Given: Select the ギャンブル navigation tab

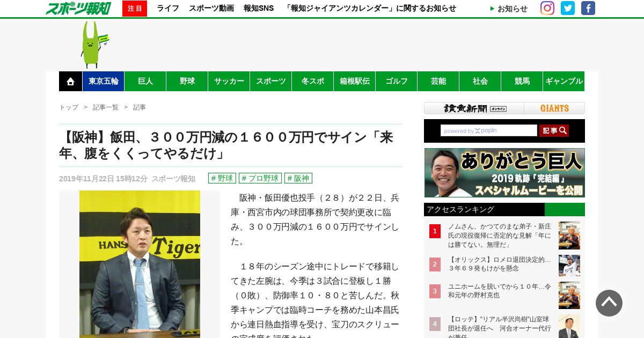Looking at the screenshot, I should pos(564,81).
